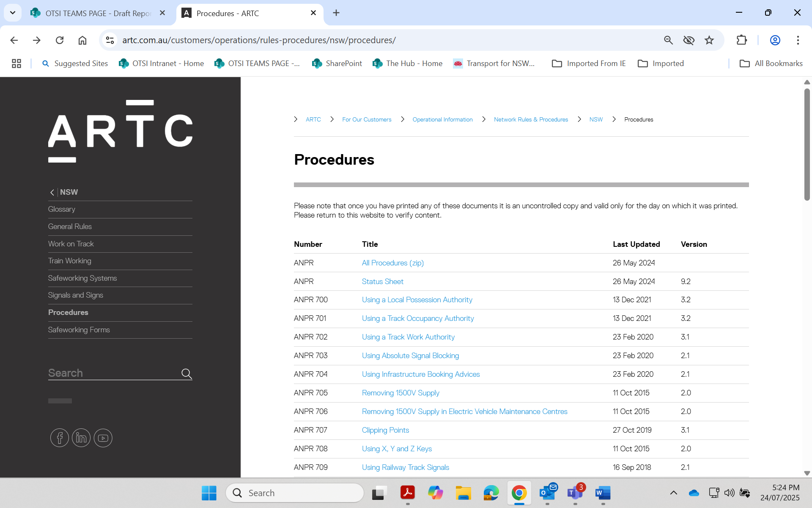Open Adobe Acrobat from the taskbar
The height and width of the screenshot is (508, 812).
pos(407,493)
